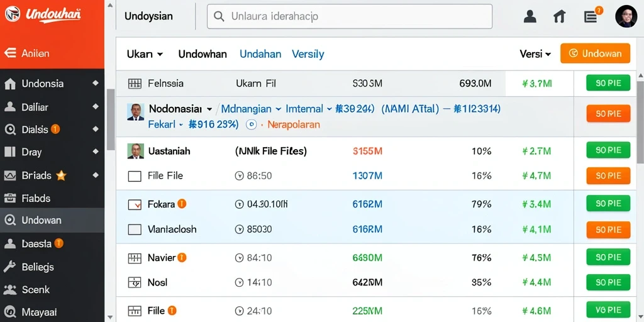
Task: Click the star icon beside Briads
Action: click(x=61, y=175)
